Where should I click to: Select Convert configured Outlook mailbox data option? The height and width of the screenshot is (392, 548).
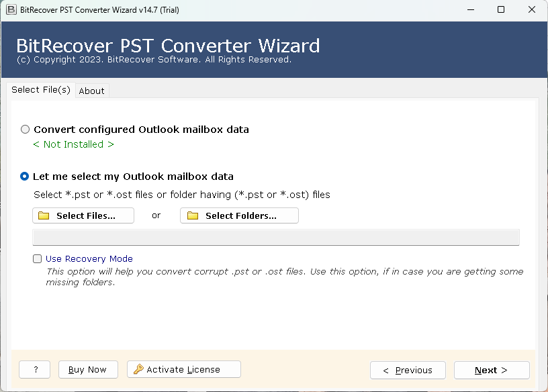(x=25, y=130)
